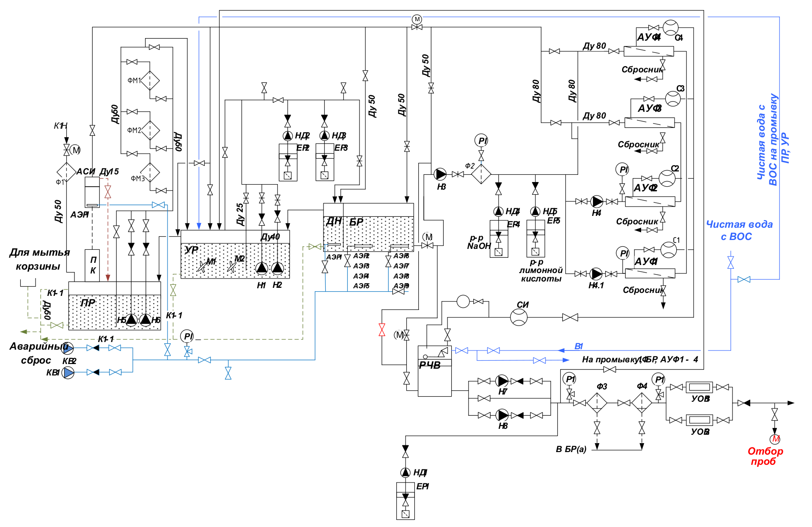Viewport: 812px width, 527px height.
Task: Select the ПР tank label
Action: tap(88, 303)
